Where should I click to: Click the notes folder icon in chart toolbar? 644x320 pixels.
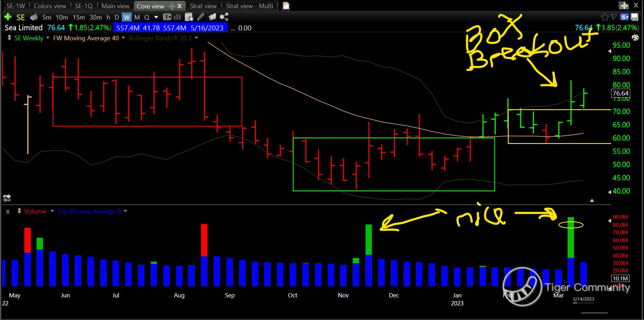pyautogui.click(x=212, y=17)
